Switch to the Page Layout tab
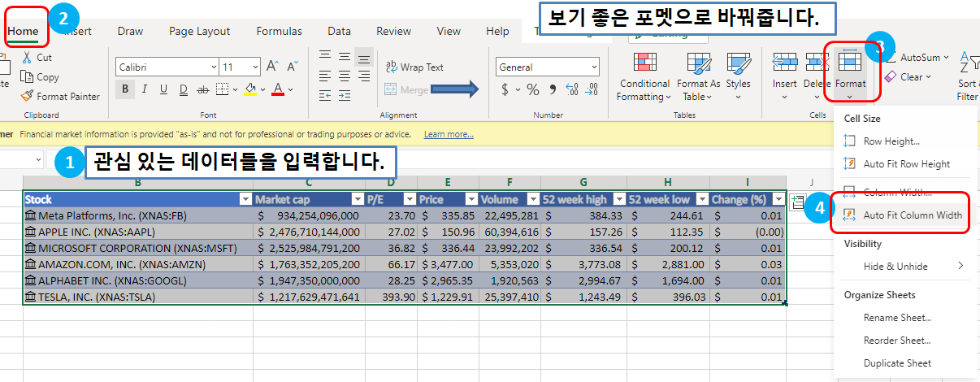 (200, 31)
